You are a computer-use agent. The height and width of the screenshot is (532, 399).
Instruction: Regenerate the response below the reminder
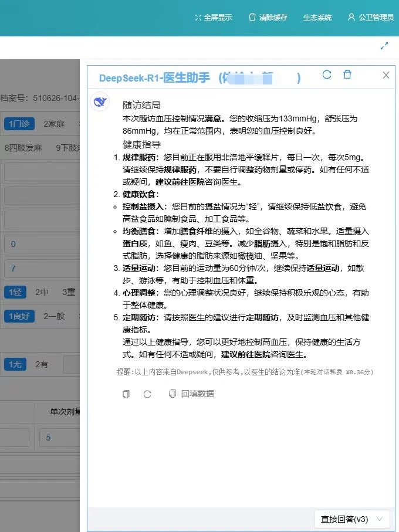(x=147, y=394)
